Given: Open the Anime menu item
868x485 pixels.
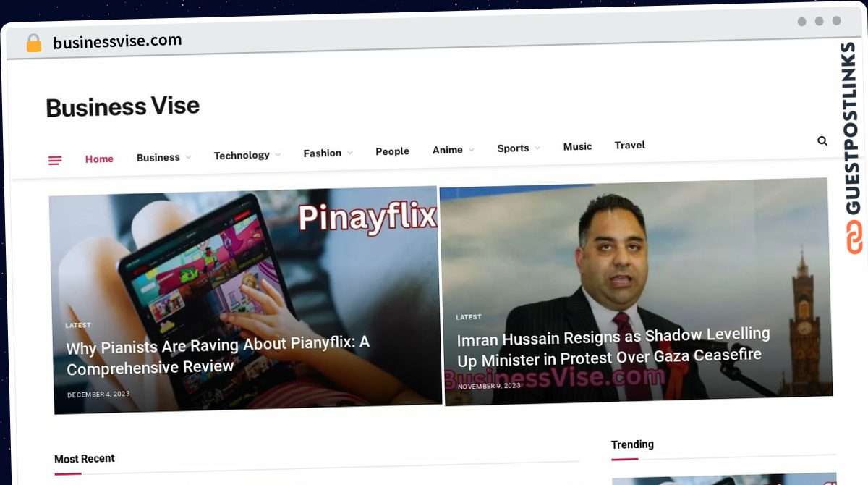Looking at the screenshot, I should pos(448,150).
